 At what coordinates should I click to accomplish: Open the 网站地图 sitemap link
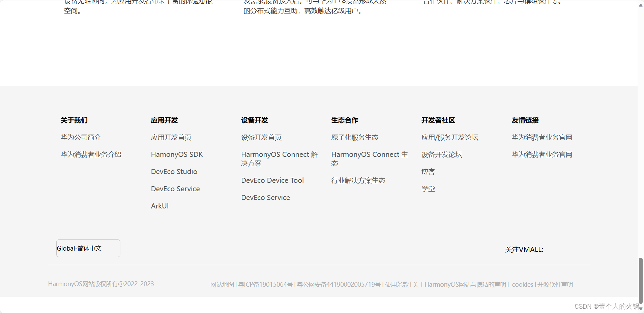click(222, 284)
